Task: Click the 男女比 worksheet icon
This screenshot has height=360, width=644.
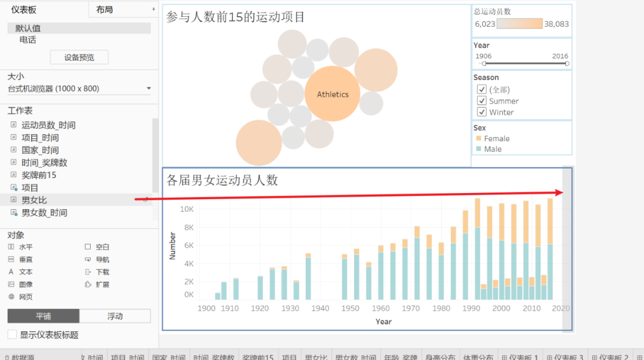Action: 13,200
